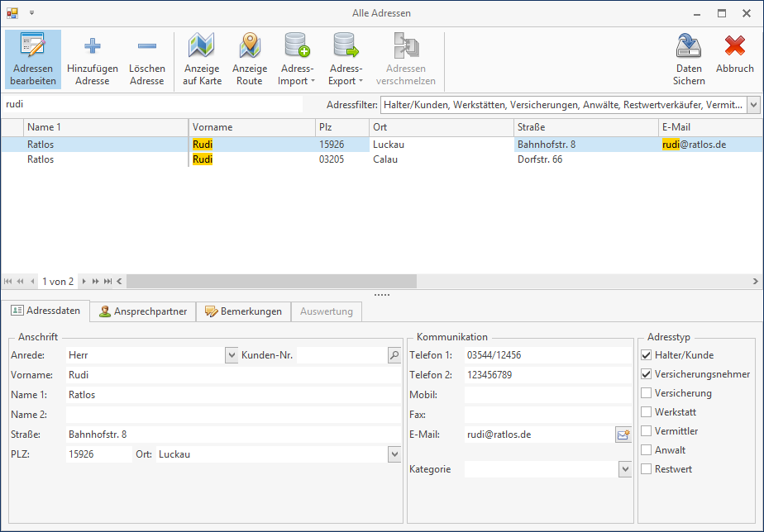Add a new address with Hinzufügen Adresse

93,59
